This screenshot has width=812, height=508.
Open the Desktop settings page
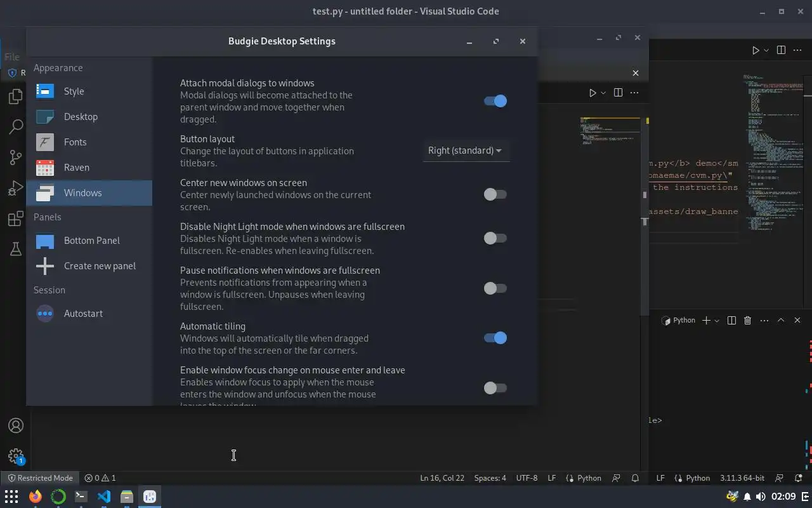pyautogui.click(x=89, y=117)
